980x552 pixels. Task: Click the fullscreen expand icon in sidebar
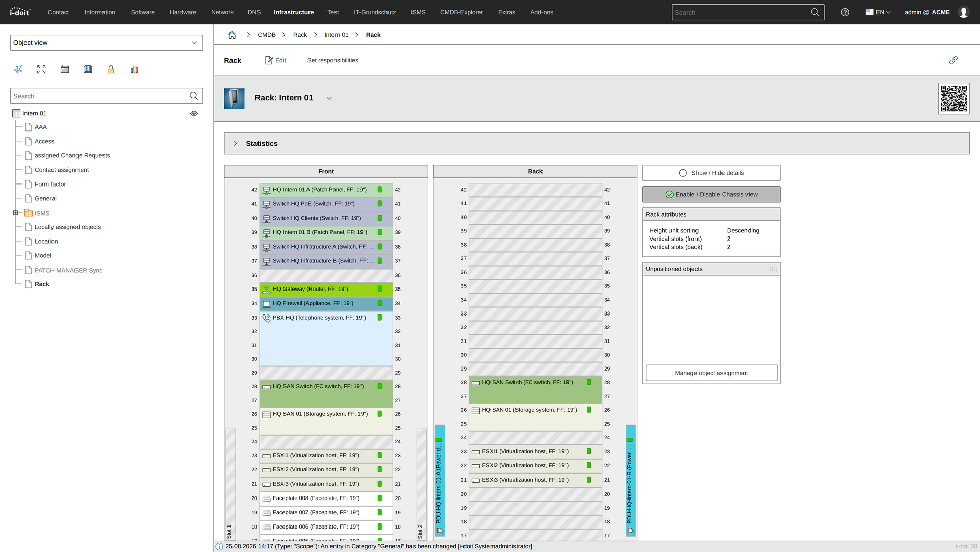[x=41, y=69]
